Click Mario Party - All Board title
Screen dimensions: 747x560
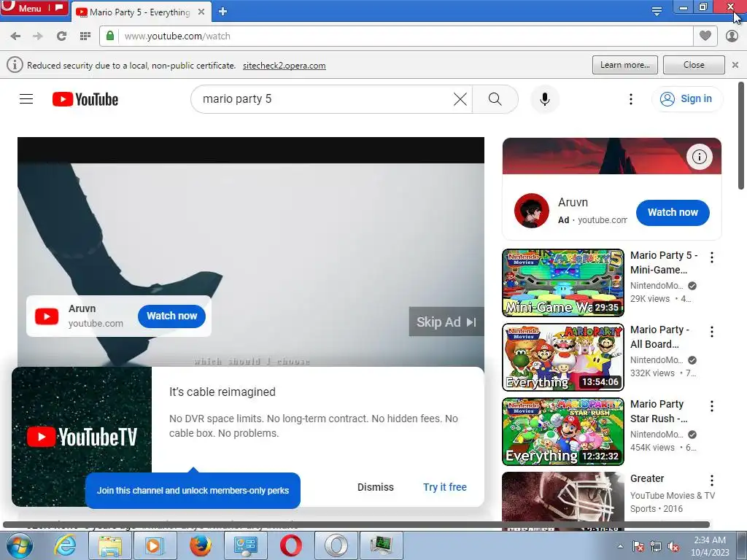coord(659,337)
